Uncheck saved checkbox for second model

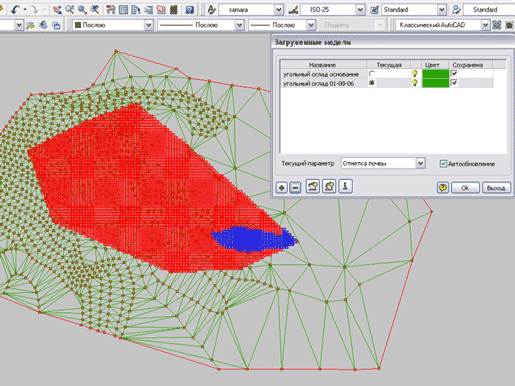point(454,82)
